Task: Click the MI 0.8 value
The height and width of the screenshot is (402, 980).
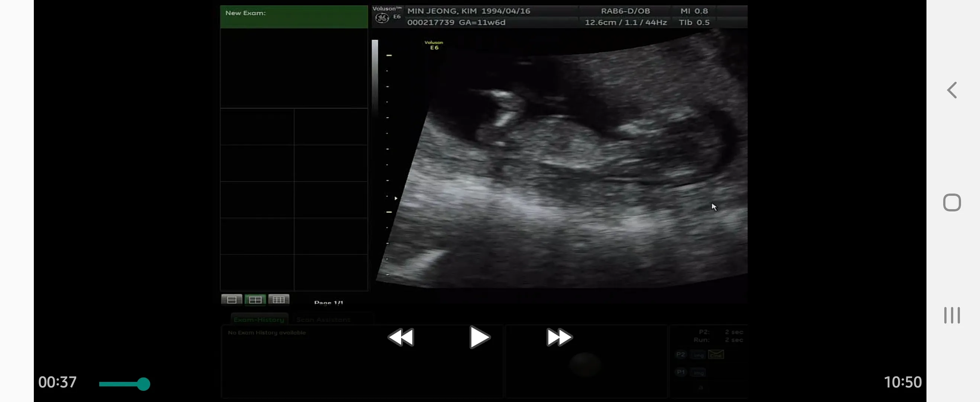Action: click(x=694, y=11)
